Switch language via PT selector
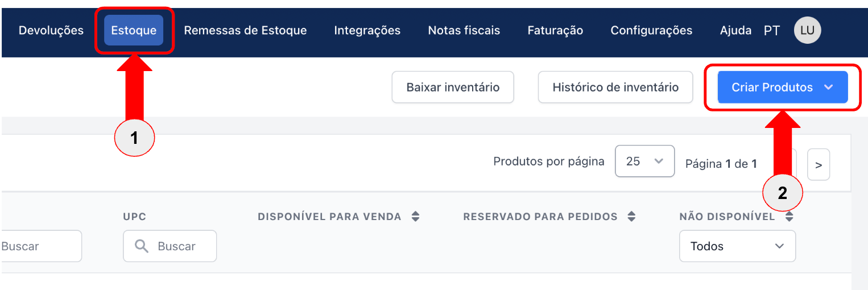The width and height of the screenshot is (868, 290). 772,31
